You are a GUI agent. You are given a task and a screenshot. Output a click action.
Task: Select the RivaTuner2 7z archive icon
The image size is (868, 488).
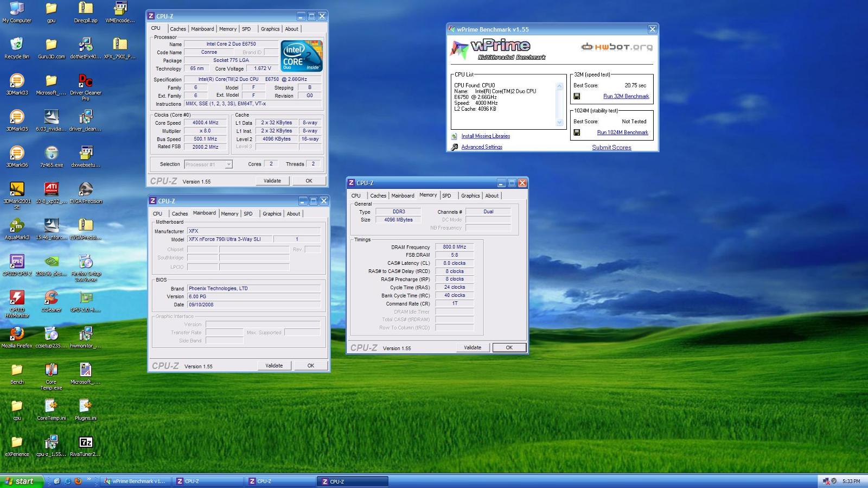[86, 446]
